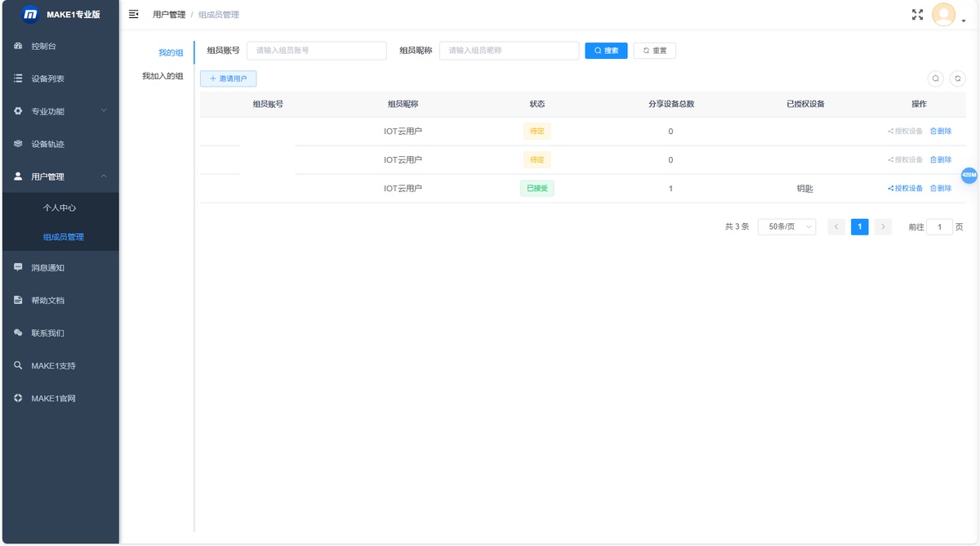Switch to the 我加入的组 tab
This screenshot has height=546, width=980.
(163, 76)
